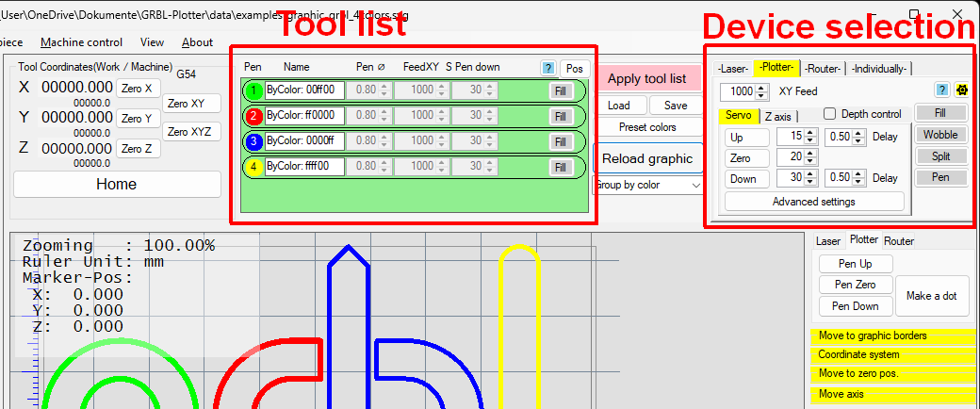Switch to the Laser device tab
Screen dimensions: 980x409
coord(732,69)
